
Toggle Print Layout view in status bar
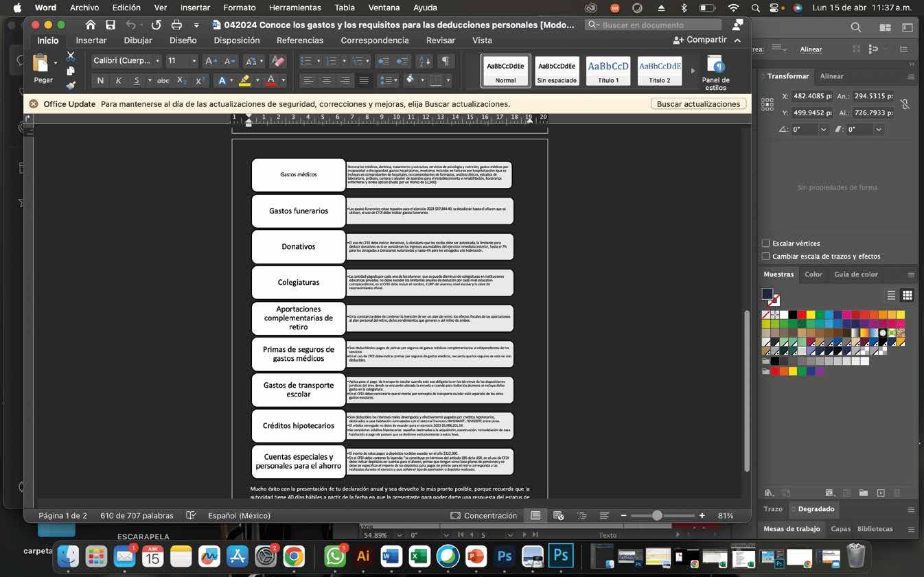click(535, 515)
